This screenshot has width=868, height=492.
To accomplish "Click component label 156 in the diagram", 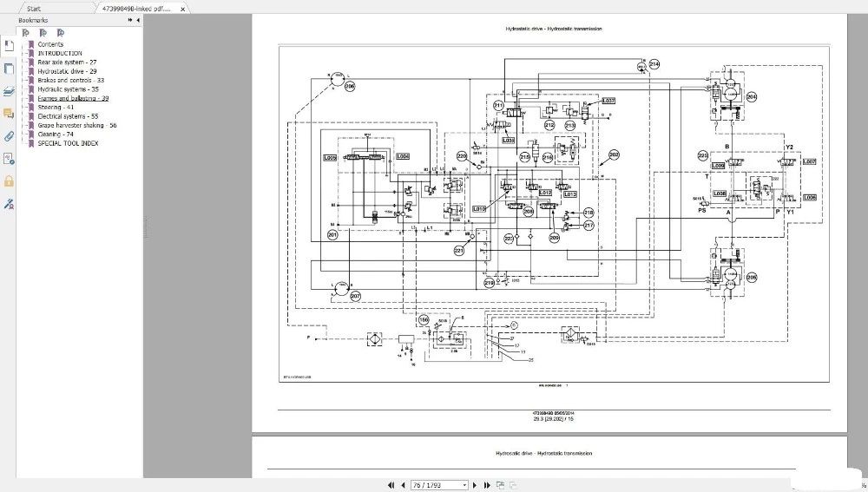I will pos(424,320).
